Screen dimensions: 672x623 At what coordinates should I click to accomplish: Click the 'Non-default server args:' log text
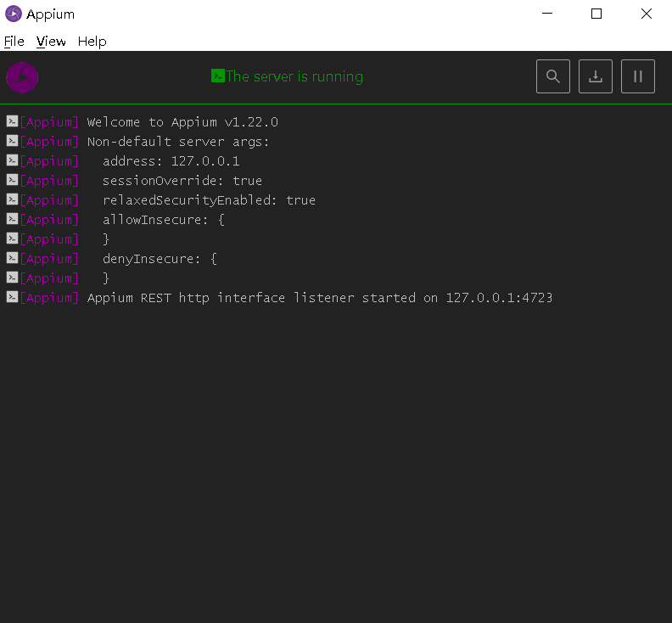178,142
